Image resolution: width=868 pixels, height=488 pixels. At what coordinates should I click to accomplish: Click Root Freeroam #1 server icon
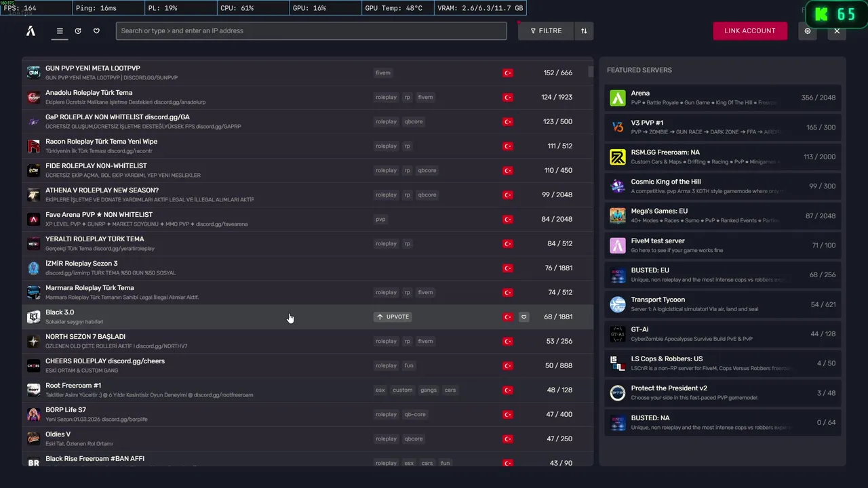[33, 390]
